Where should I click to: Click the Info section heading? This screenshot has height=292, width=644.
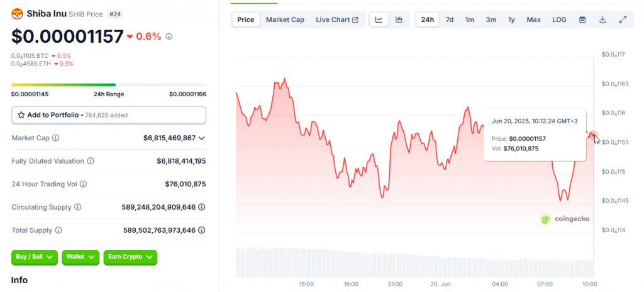(19, 280)
